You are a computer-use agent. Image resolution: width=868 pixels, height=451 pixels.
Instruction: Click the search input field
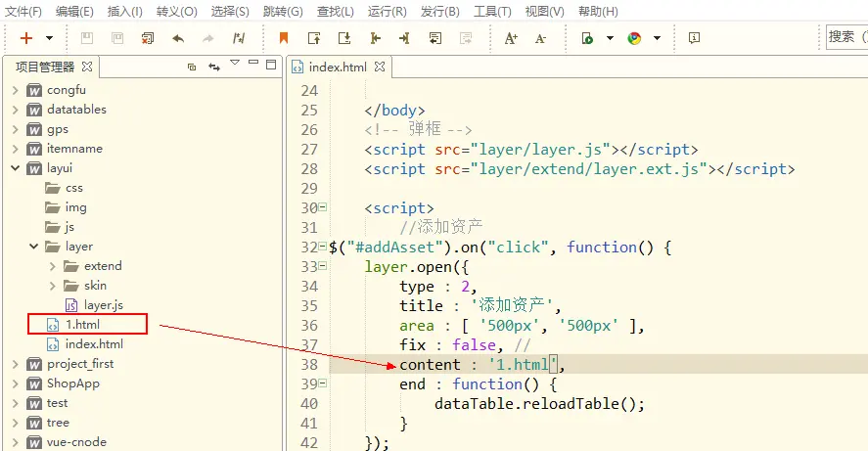tap(847, 37)
